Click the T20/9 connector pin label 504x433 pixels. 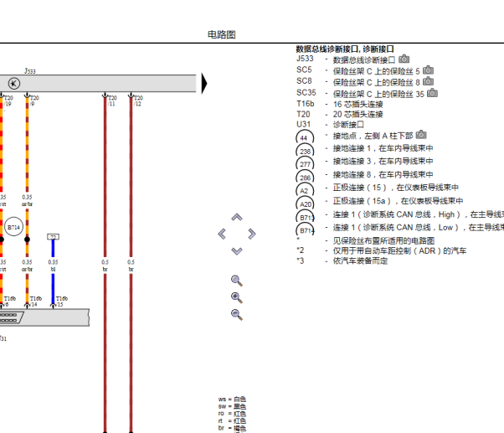click(x=34, y=101)
